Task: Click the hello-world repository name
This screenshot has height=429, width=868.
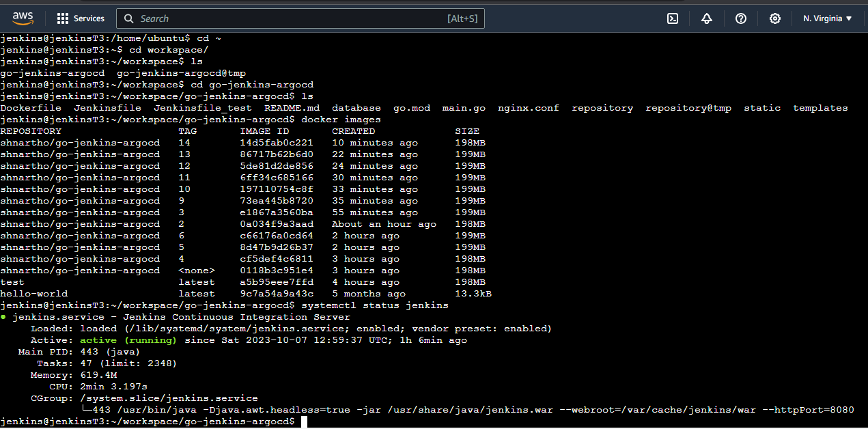Action: 34,294
